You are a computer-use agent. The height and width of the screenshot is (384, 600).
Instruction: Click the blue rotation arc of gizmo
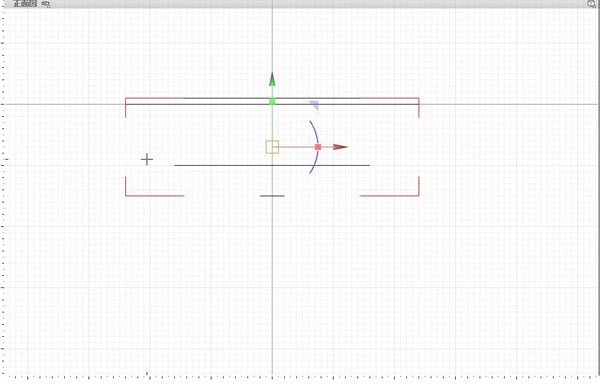pyautogui.click(x=315, y=147)
